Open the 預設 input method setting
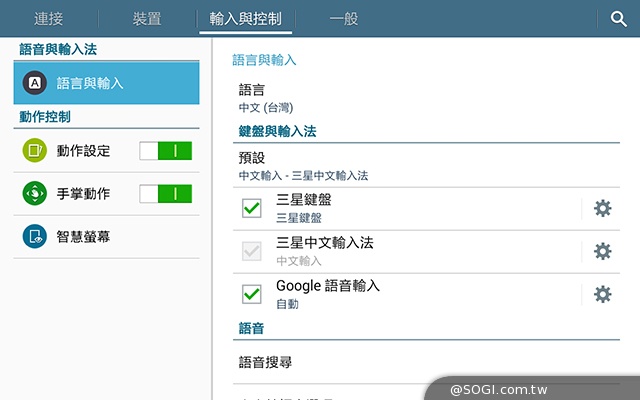640x400 pixels. (x=427, y=166)
